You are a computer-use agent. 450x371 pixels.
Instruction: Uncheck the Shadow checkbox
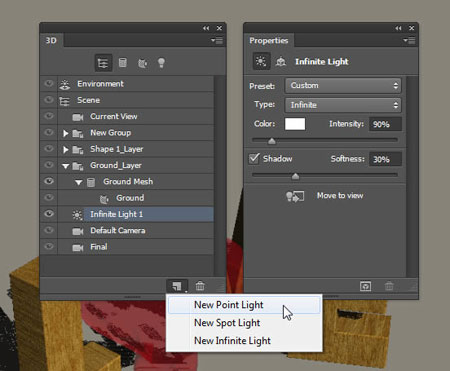tap(254, 158)
